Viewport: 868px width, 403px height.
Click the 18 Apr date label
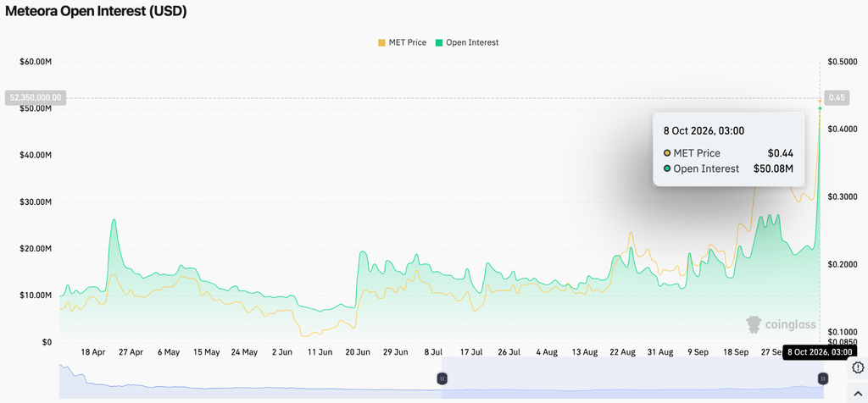pyautogui.click(x=93, y=352)
